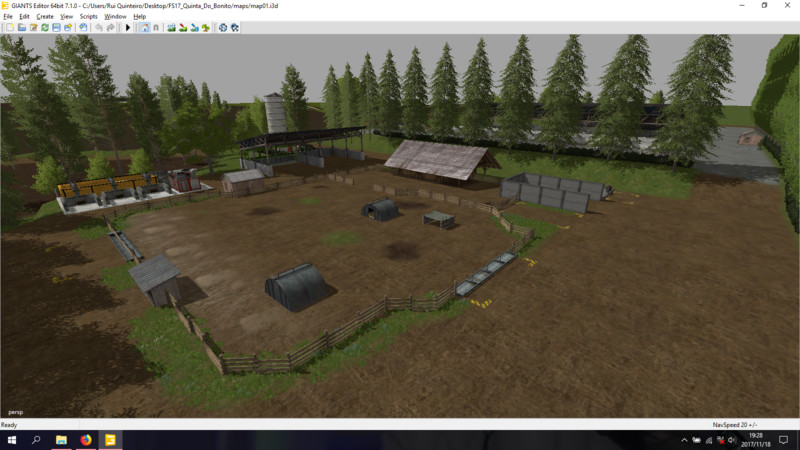The image size is (800, 450).
Task: Open the Help menu
Action: [139, 17]
